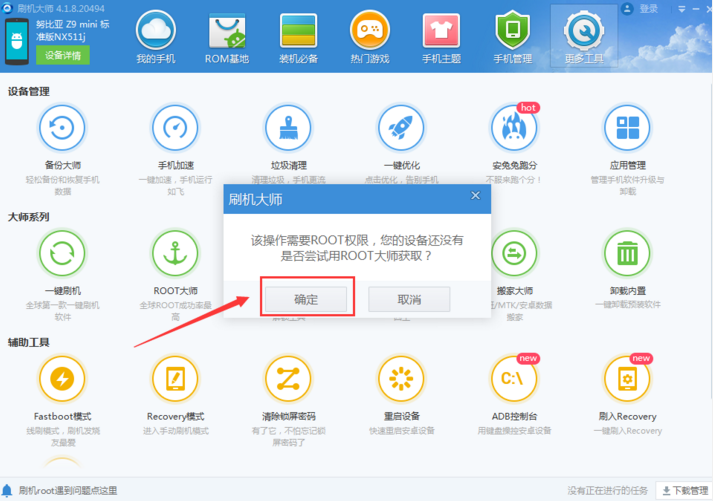Open 装机必备 apps icon
This screenshot has height=501, width=713.
[x=298, y=30]
